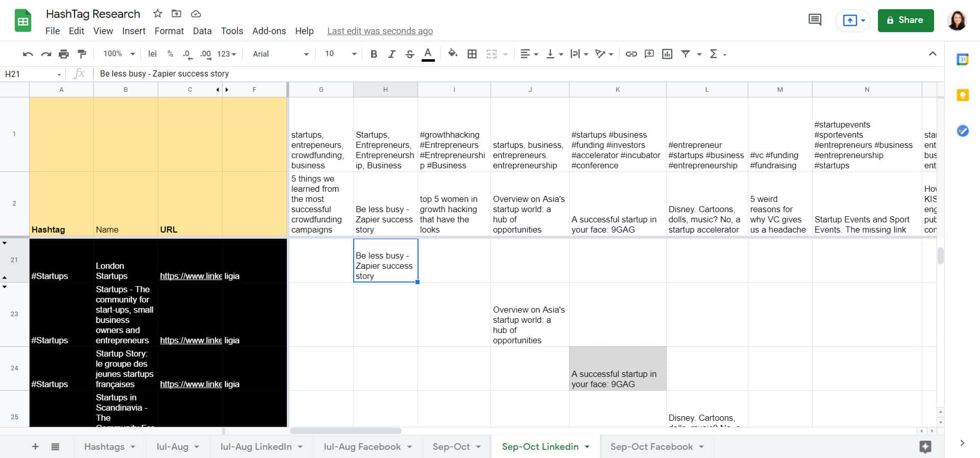Open the Google account avatar
This screenshot has height=458, width=980.
957,20
